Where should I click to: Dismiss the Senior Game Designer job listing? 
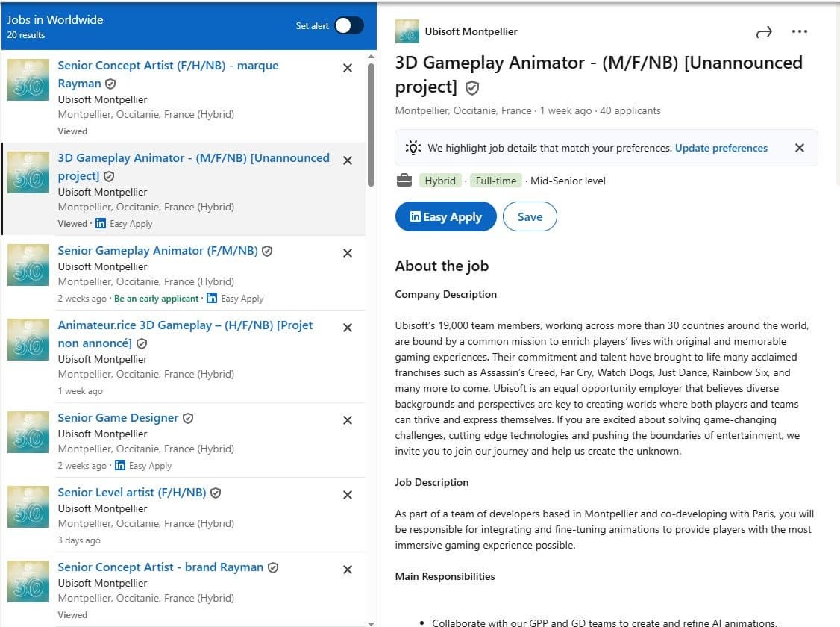click(348, 420)
